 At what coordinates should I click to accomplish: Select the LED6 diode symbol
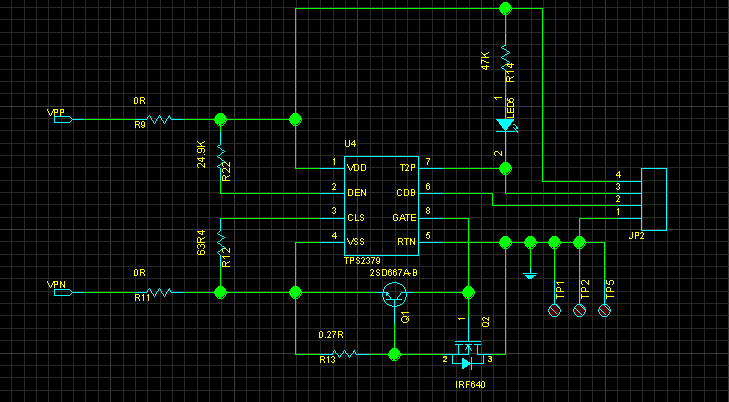(505, 125)
